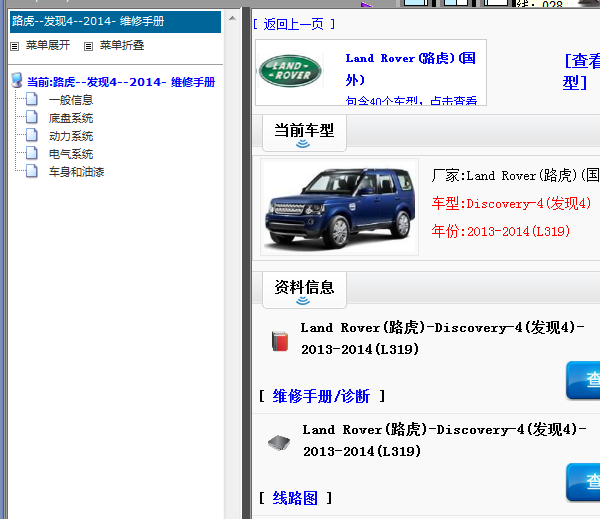The image size is (600, 519).
Task: Click the page icon beside 底盘系统
Action: point(32,117)
